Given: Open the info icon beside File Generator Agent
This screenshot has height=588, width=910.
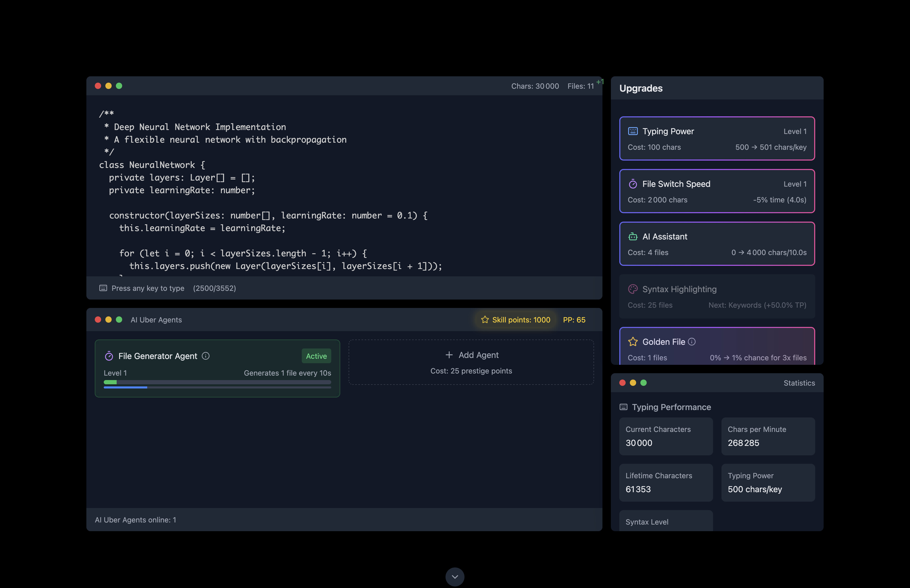Looking at the screenshot, I should click(206, 356).
